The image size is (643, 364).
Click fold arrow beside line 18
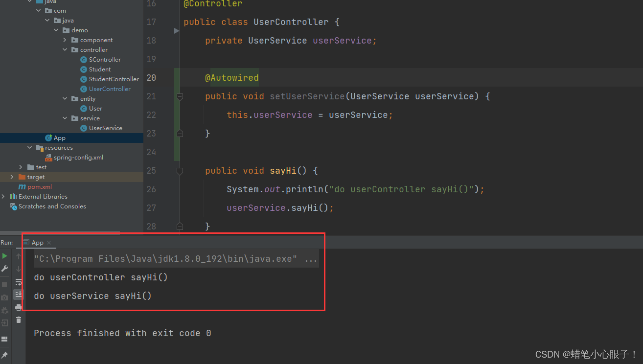pos(177,31)
